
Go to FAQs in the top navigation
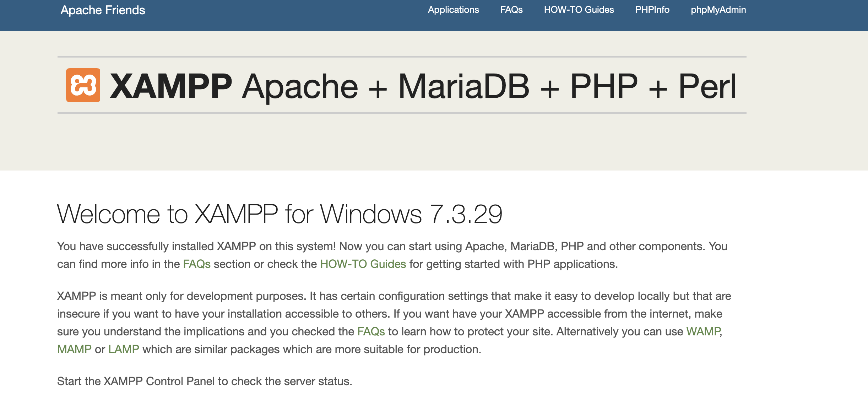511,10
